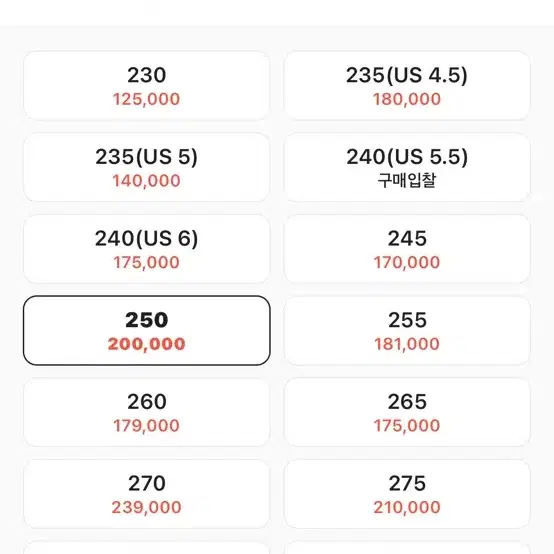Choose the 235(US 4.5) size
554x554 pixels.
tap(407, 86)
